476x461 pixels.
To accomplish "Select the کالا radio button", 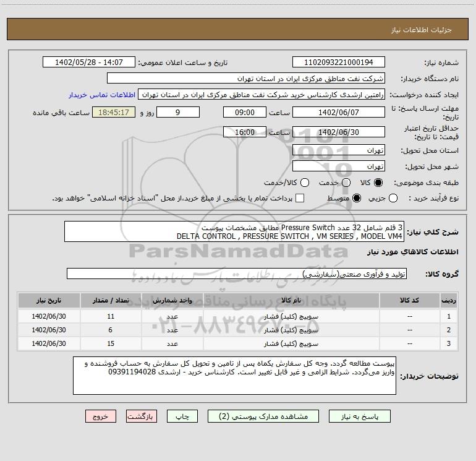I will pyautogui.click(x=378, y=183).
